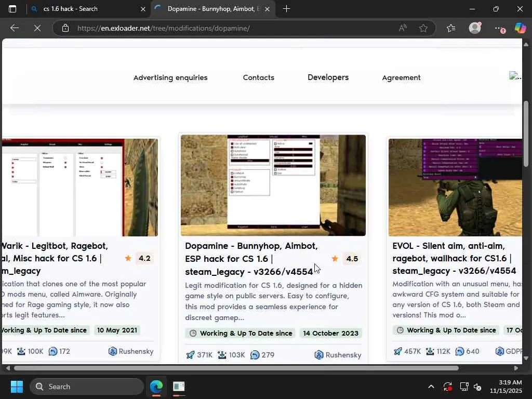Viewport: 532px width, 399px height.
Task: Click the clock icon on Dopamine card
Action: pos(193,333)
